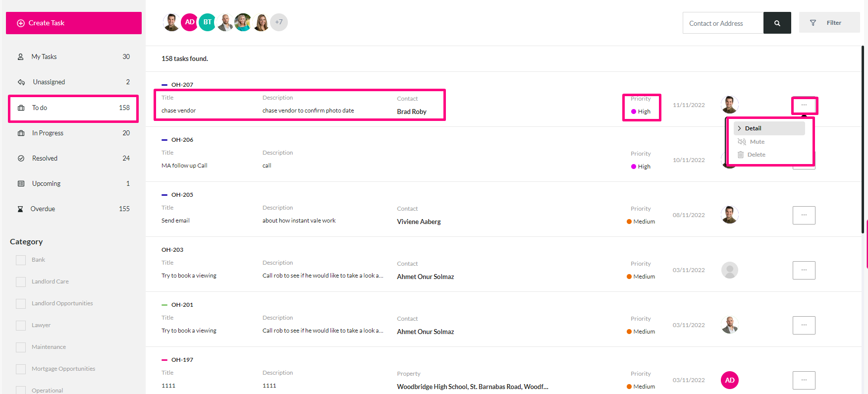Tick the Bank category checkbox
The image size is (868, 394).
click(21, 260)
